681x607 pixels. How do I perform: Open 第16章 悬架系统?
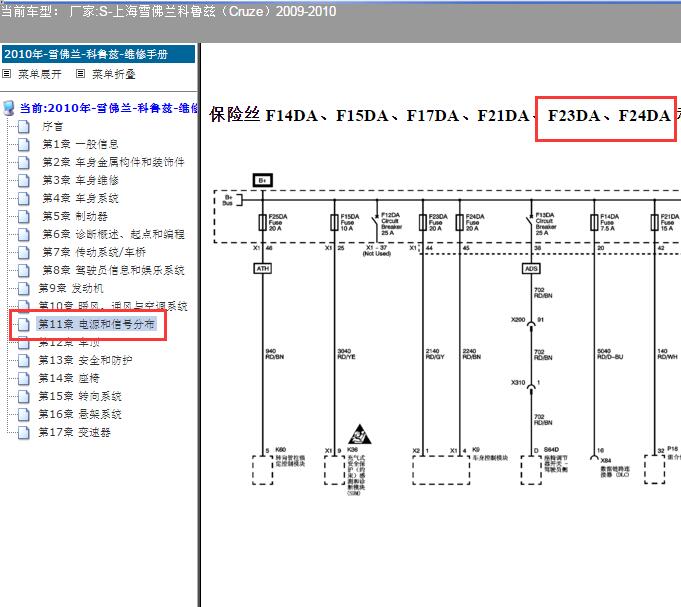pos(80,414)
